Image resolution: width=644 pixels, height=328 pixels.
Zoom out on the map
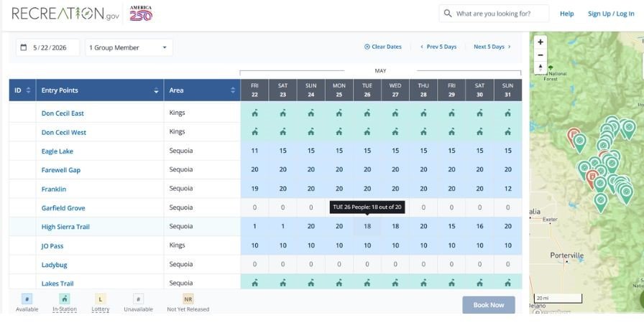click(540, 55)
